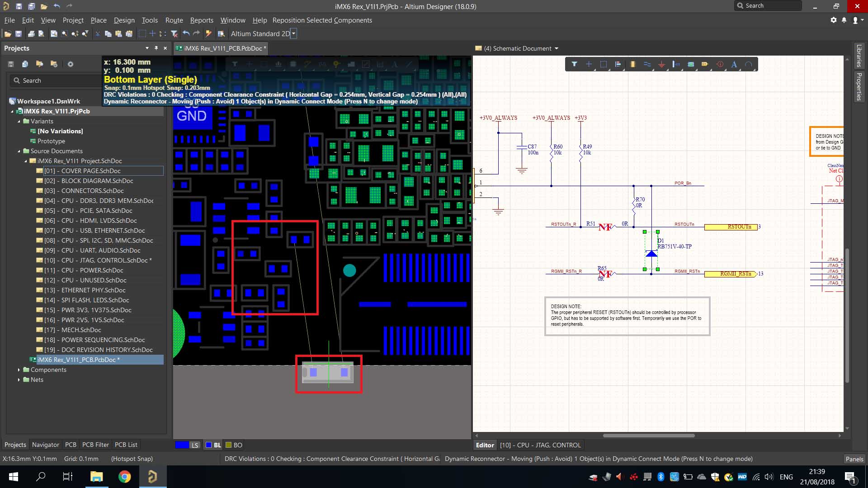Click the Panels button in status bar
The image size is (868, 488).
pyautogui.click(x=854, y=459)
